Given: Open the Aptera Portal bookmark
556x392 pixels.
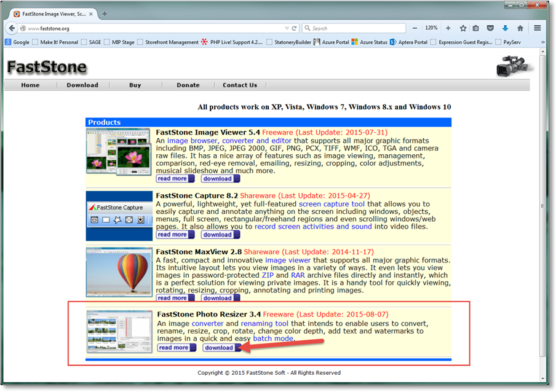Looking at the screenshot, I should pyautogui.click(x=409, y=42).
